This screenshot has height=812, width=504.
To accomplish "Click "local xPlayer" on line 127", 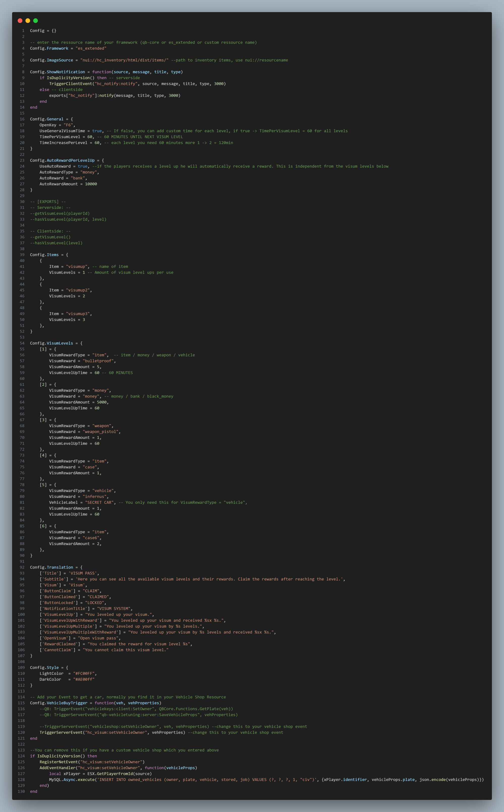I will [65, 774].
